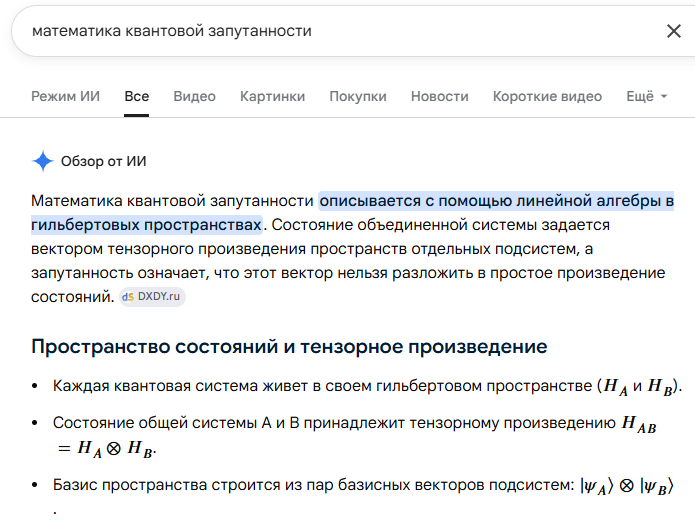Select the Все tab
The width and height of the screenshot is (695, 525).
pos(137,96)
